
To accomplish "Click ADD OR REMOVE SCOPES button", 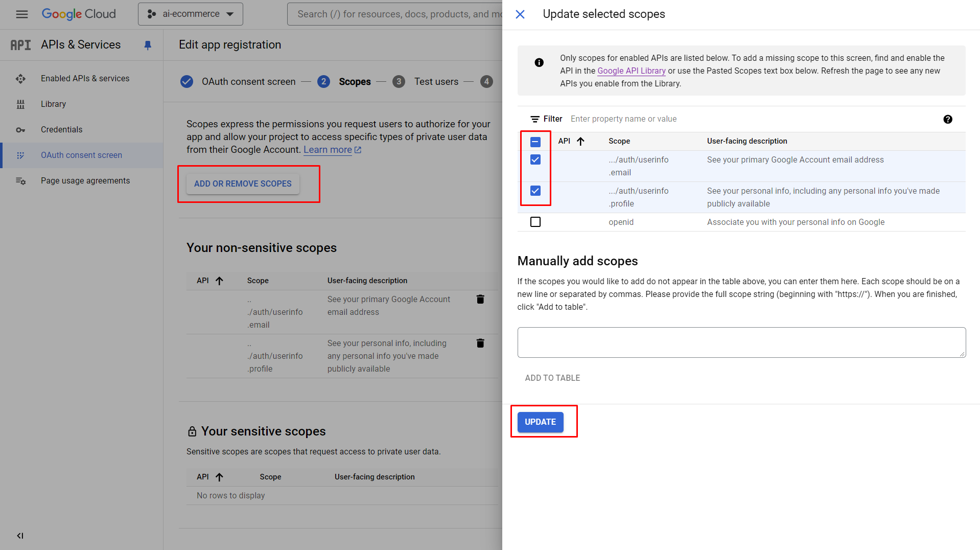I will [x=243, y=184].
